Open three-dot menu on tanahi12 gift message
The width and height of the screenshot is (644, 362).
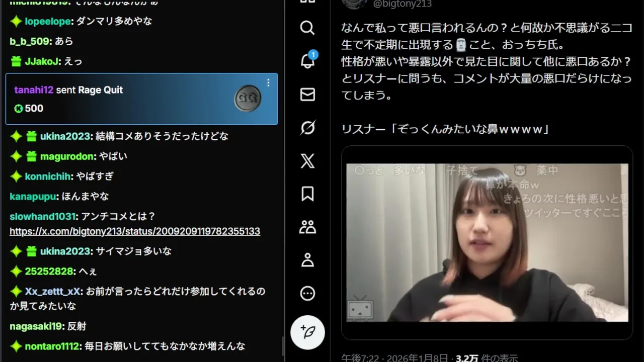[x=268, y=82]
